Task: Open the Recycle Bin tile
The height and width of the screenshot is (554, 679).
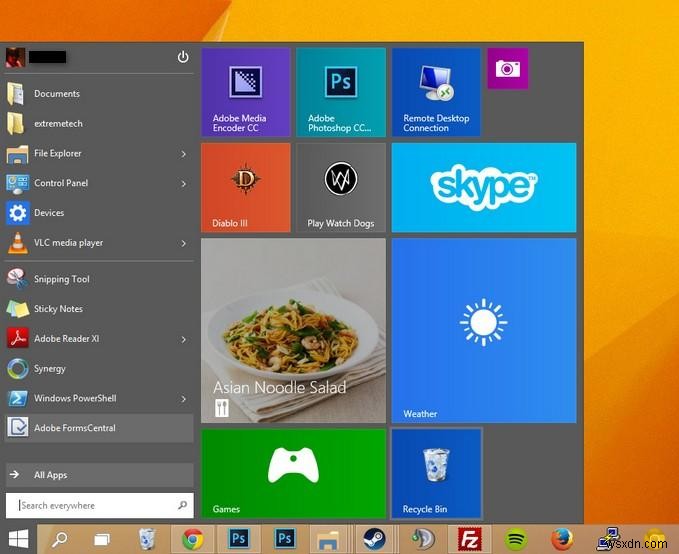Action: (436, 473)
